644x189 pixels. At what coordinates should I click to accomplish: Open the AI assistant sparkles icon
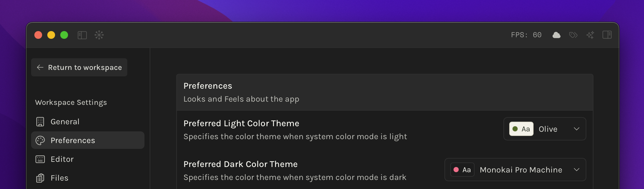590,35
